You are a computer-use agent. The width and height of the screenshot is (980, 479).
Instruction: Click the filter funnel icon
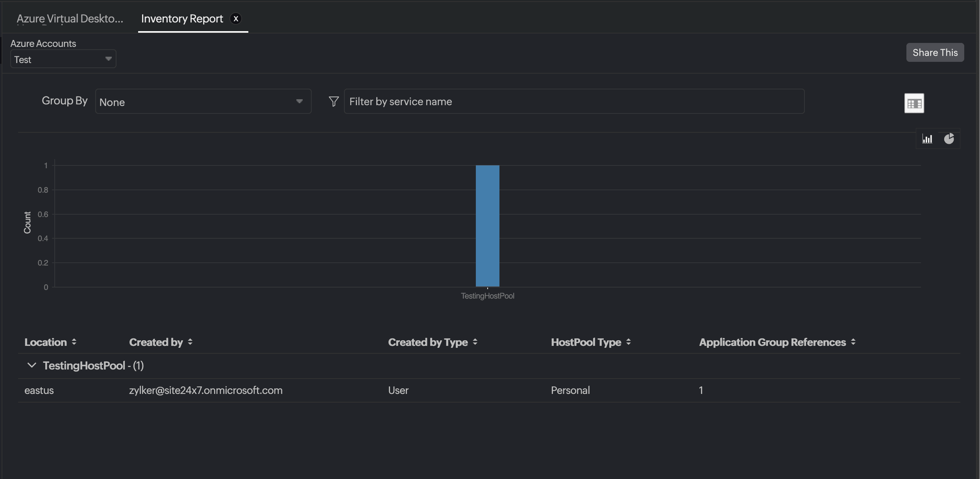click(333, 101)
